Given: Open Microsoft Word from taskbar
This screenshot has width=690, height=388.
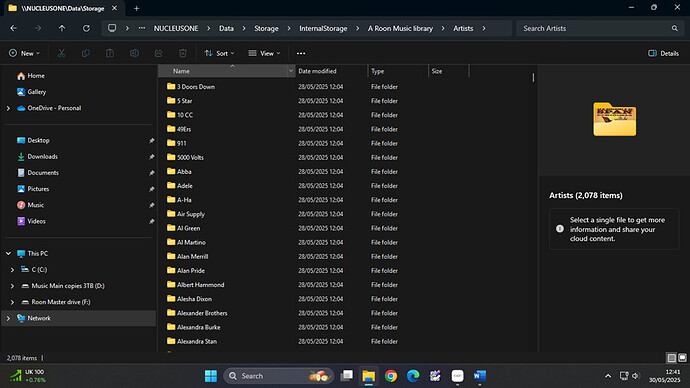Looking at the screenshot, I should point(480,376).
